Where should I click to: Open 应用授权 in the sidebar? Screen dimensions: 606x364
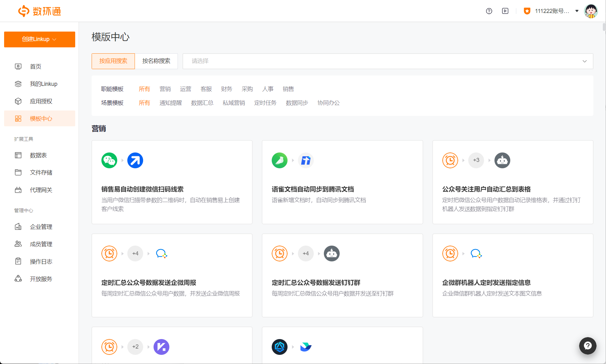point(39,101)
